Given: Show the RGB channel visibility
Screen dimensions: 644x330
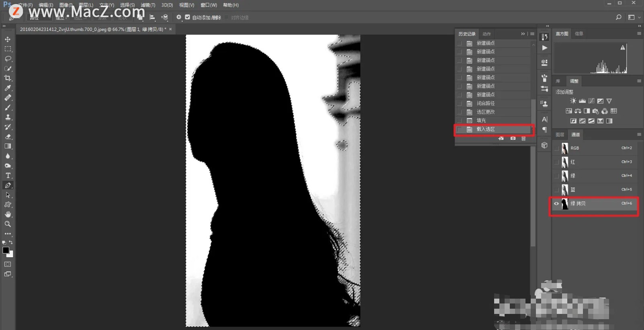Looking at the screenshot, I should pos(556,148).
